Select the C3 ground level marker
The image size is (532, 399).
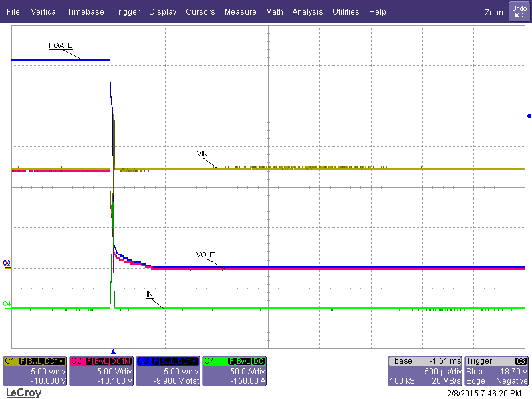point(7,263)
